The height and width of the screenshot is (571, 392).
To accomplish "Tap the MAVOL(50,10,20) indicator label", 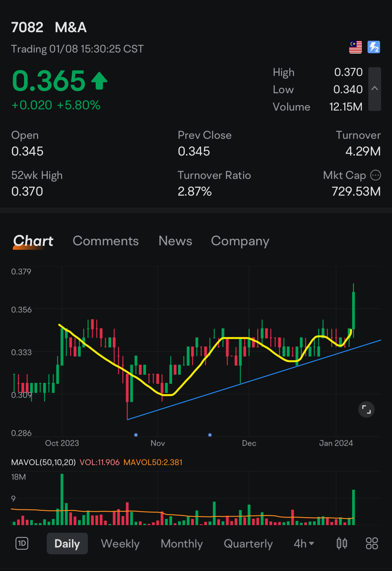I will coord(43,462).
